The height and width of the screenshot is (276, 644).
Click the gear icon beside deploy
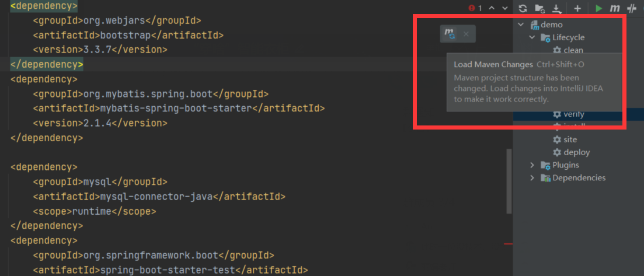click(557, 152)
